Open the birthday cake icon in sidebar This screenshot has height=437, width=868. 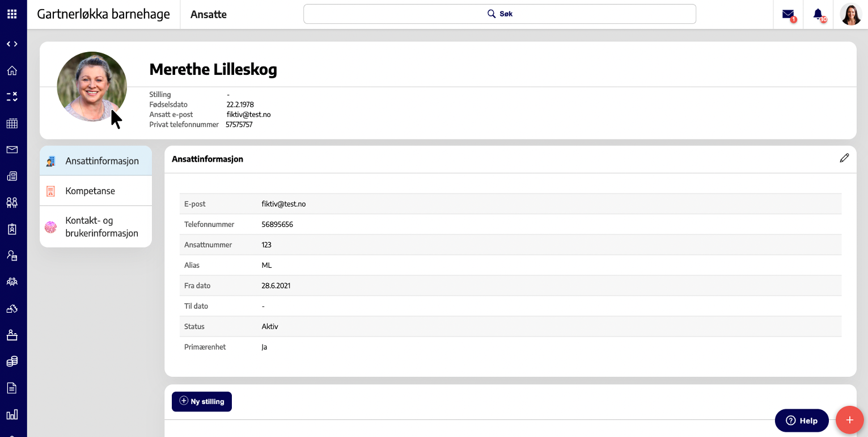tap(12, 335)
